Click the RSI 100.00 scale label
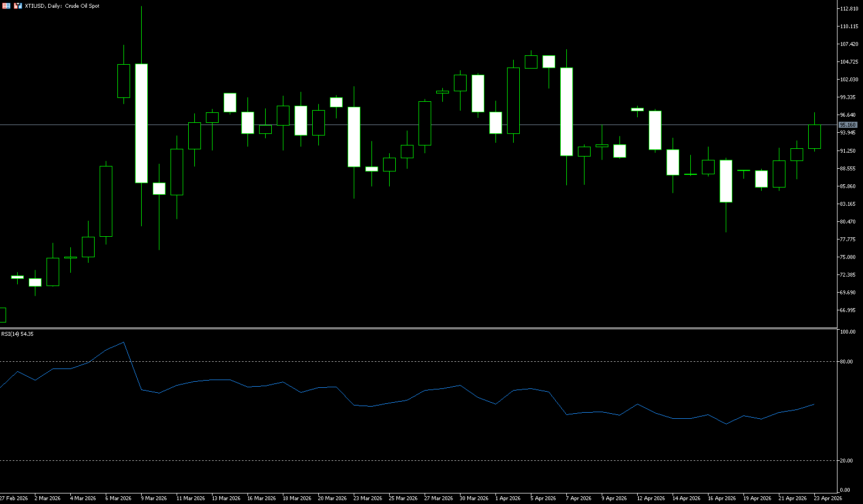The image size is (863, 504). click(x=848, y=332)
